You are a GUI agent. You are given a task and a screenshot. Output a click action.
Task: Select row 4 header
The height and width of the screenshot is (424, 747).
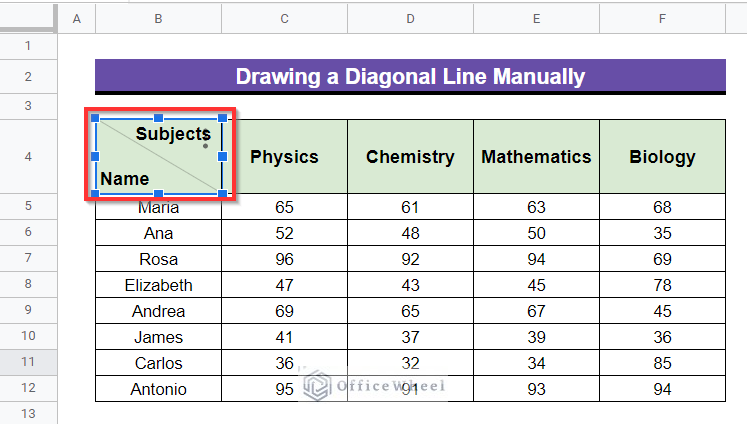point(28,157)
